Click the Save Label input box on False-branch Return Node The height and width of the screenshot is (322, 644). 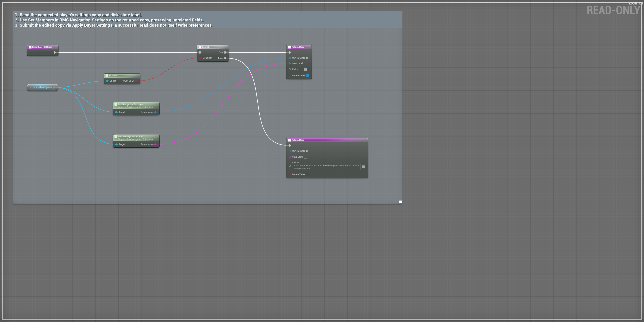pyautogui.click(x=306, y=157)
